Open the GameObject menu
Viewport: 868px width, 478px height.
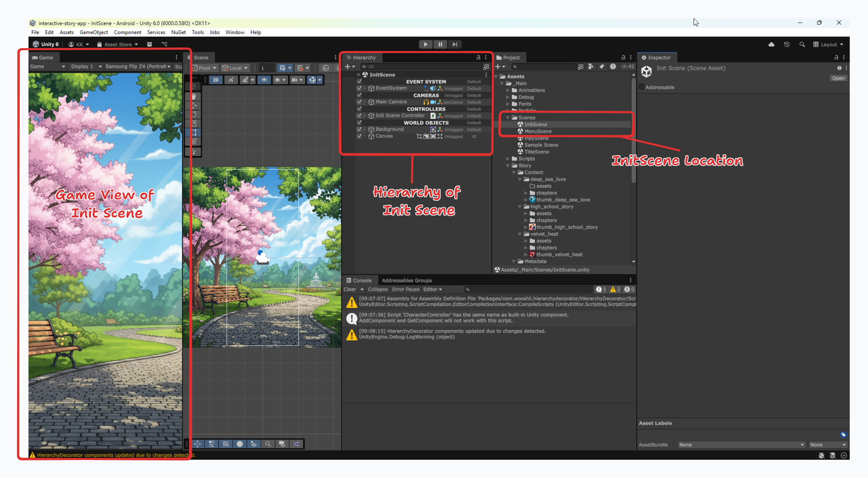(94, 32)
